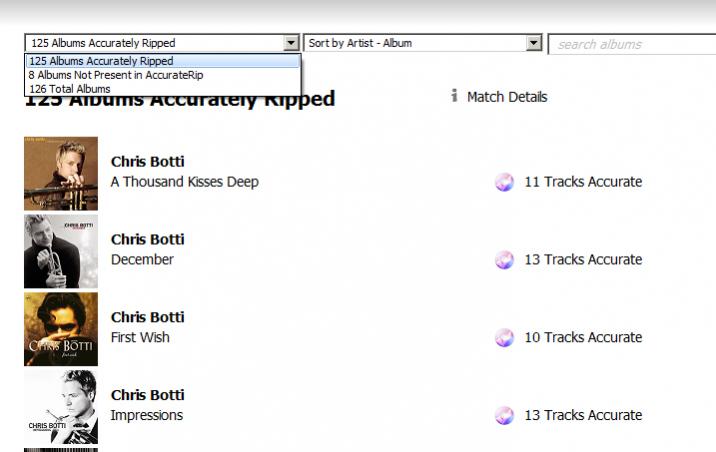Viewport: 716px width, 452px height.
Task: Click the First Wish album title
Action: (140, 337)
